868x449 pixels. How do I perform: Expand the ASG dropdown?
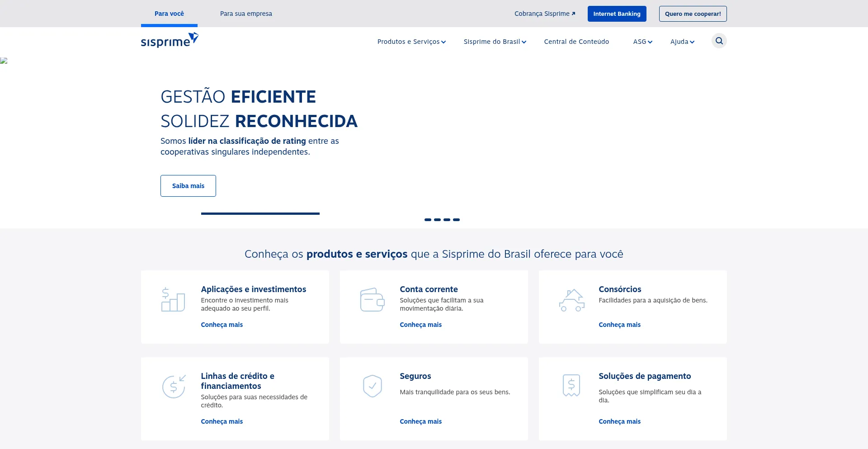tap(643, 42)
